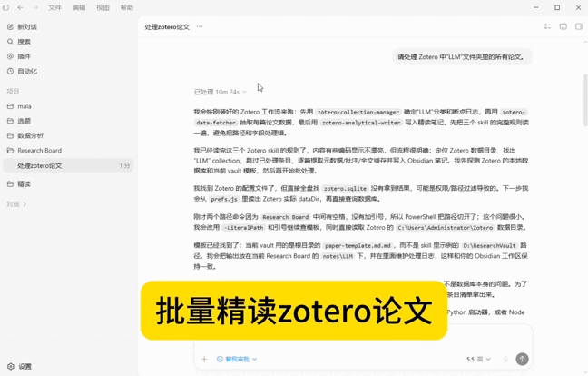This screenshot has height=376, width=588.
Task: Open the 自动化 automation section
Action: click(22, 71)
